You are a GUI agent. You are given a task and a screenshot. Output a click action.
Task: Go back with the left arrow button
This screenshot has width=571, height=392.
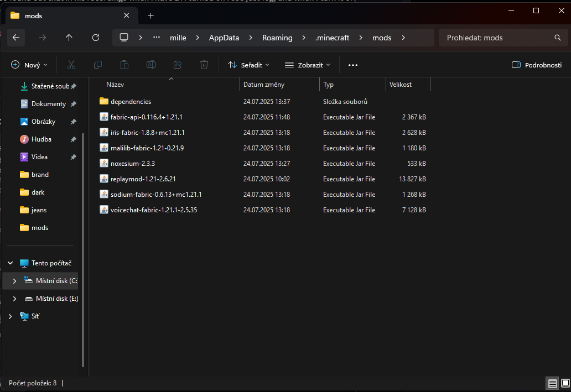point(16,38)
